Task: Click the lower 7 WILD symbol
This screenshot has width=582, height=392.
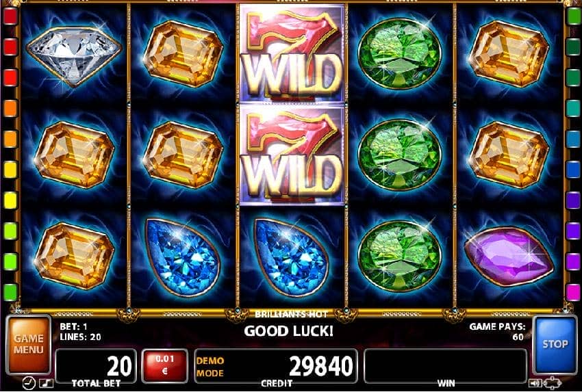Action: point(292,155)
